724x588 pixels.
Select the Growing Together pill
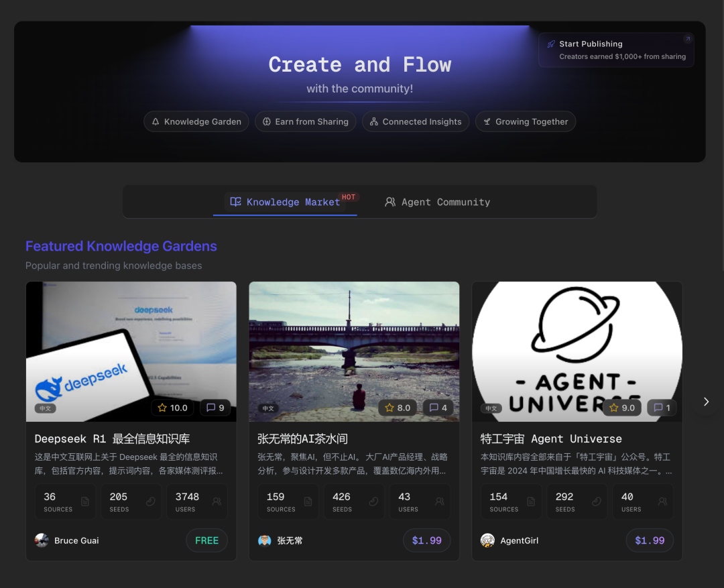pyautogui.click(x=526, y=121)
